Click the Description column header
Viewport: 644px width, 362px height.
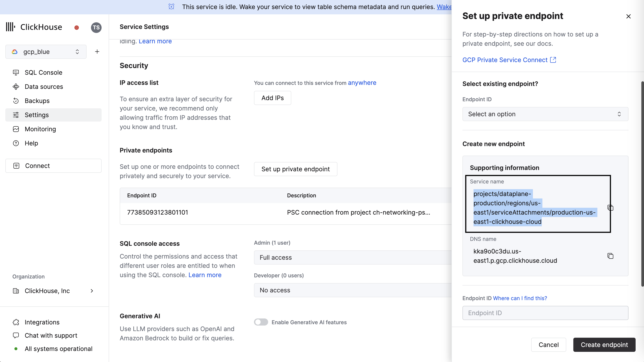pyautogui.click(x=301, y=195)
